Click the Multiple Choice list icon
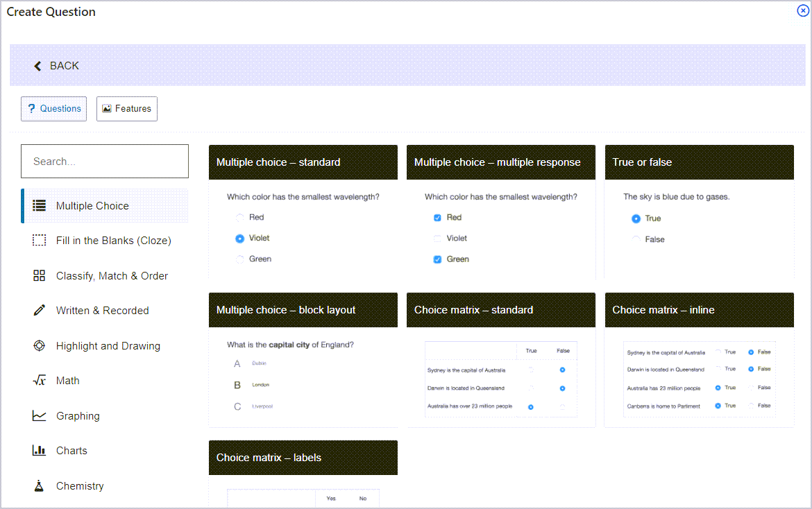Viewport: 812px width, 509px height. pyautogui.click(x=40, y=206)
